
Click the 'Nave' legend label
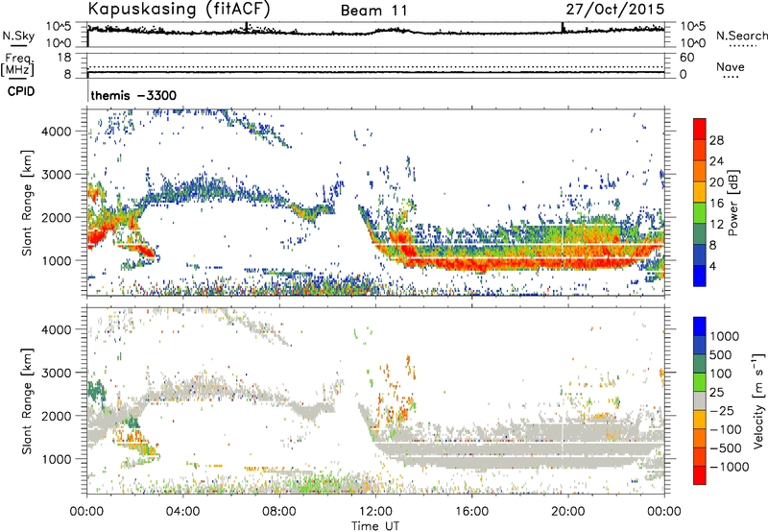tap(731, 66)
